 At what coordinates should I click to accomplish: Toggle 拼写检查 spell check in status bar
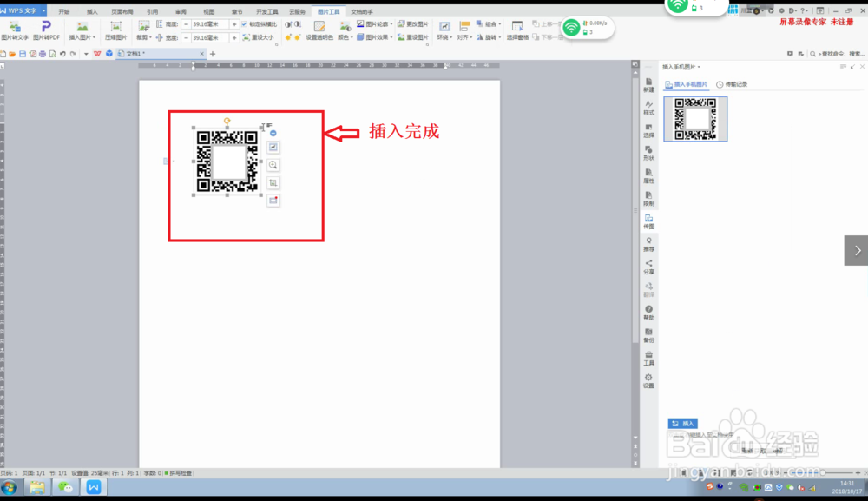(178, 473)
